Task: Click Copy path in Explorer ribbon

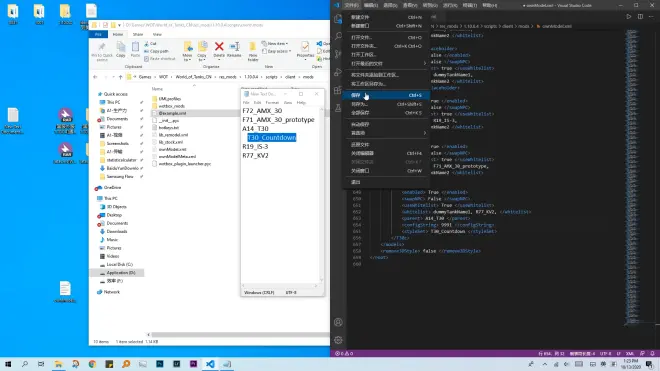Action: (x=156, y=51)
